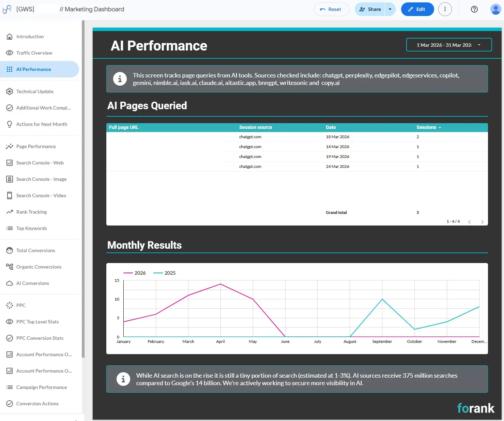Click the Date column header
504x421 pixels.
tap(331, 127)
